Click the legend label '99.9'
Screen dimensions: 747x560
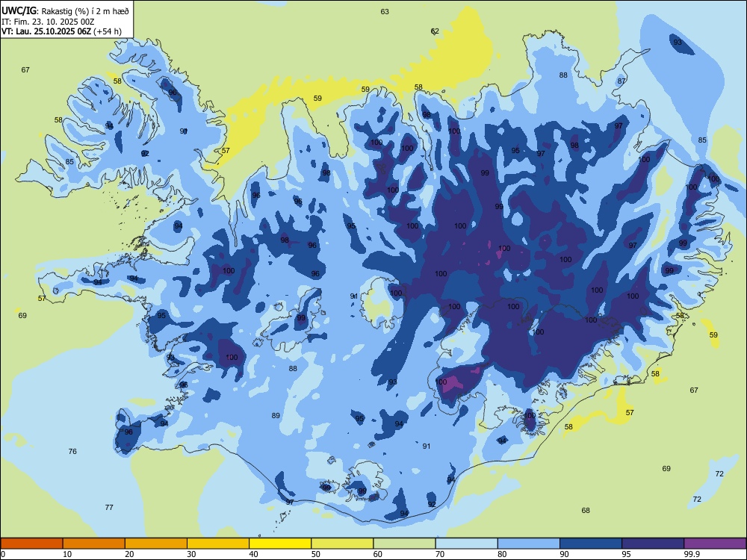[692, 554]
